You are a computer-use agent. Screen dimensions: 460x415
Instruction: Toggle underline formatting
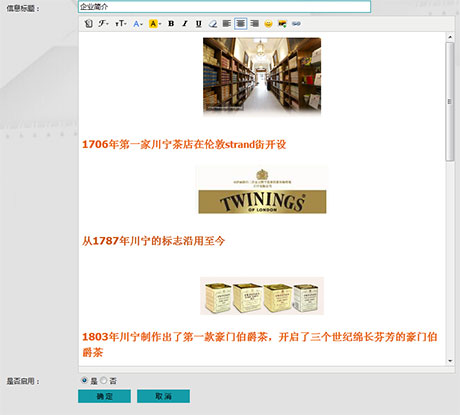coord(199,24)
